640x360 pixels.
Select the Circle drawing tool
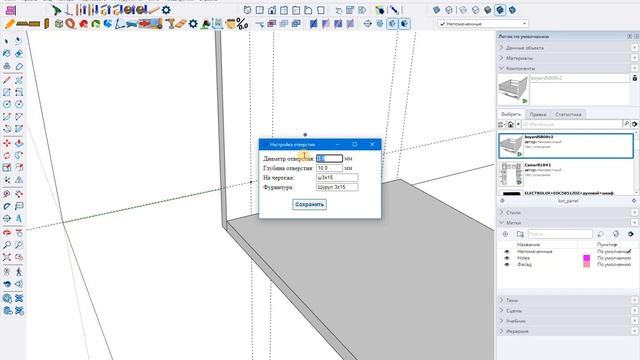(7, 104)
